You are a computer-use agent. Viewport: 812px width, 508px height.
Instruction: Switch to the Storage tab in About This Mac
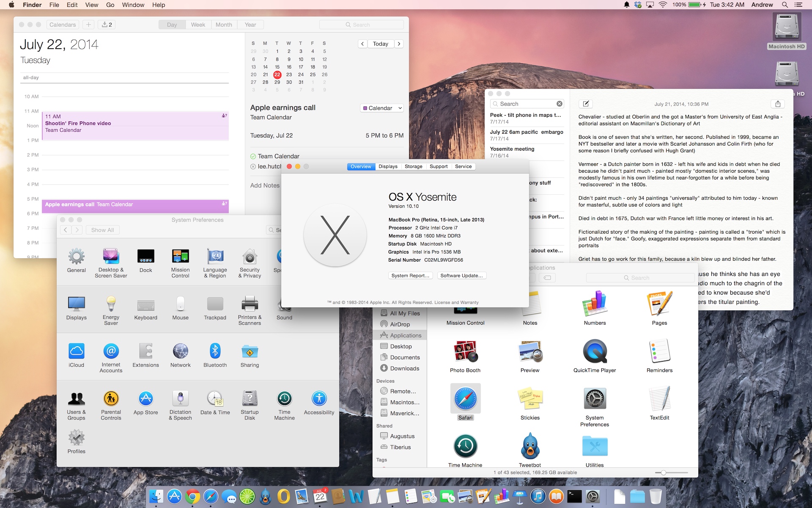point(413,166)
